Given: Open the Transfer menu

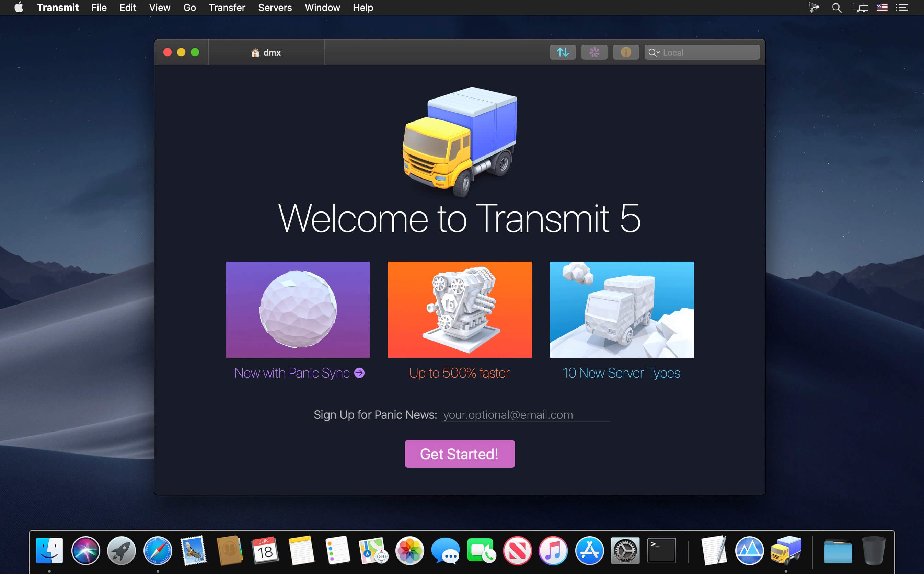Looking at the screenshot, I should pyautogui.click(x=227, y=7).
